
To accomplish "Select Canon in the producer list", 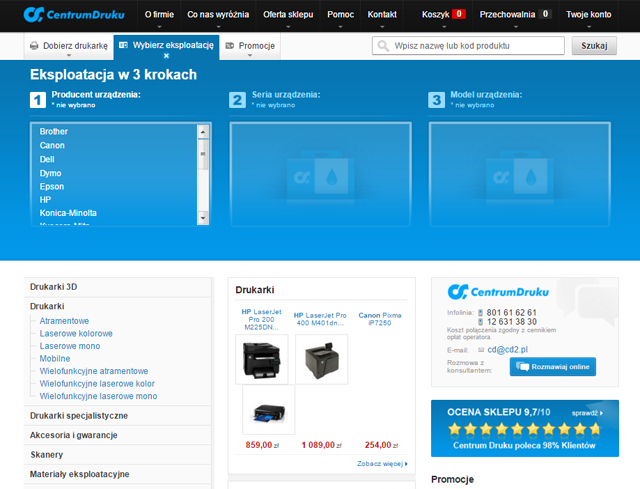I will [x=52, y=146].
